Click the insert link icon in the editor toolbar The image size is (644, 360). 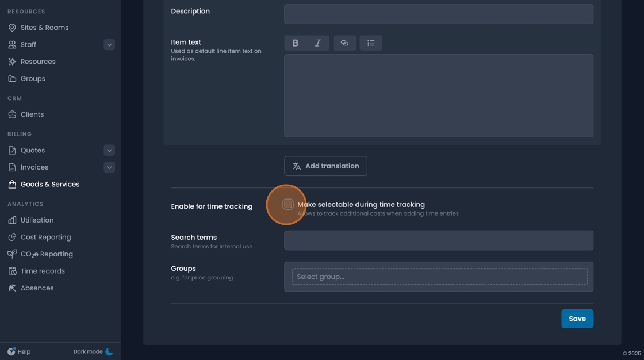344,43
